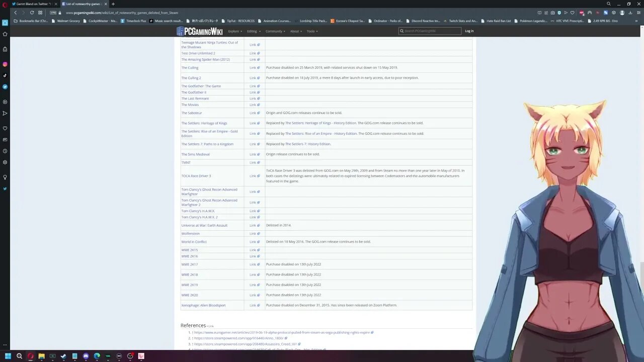644x362 pixels.
Task: Open TikTok in the Opera sidebar
Action: click(5, 75)
